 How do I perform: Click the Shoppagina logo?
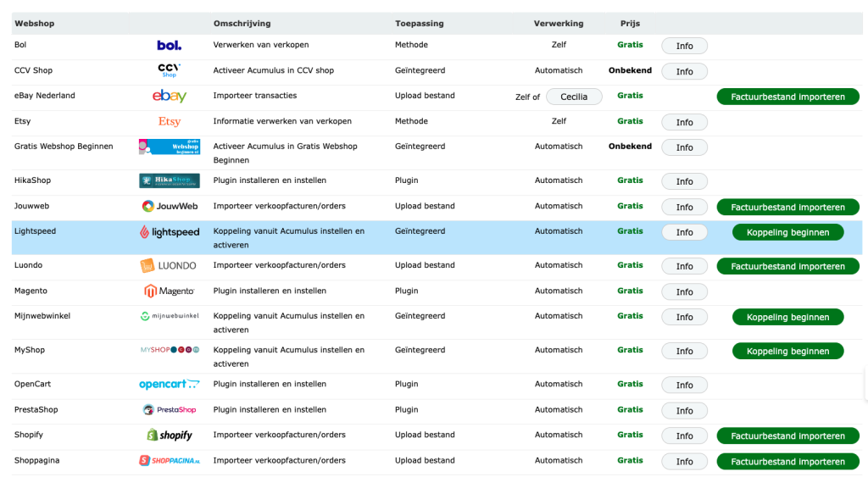point(170,460)
